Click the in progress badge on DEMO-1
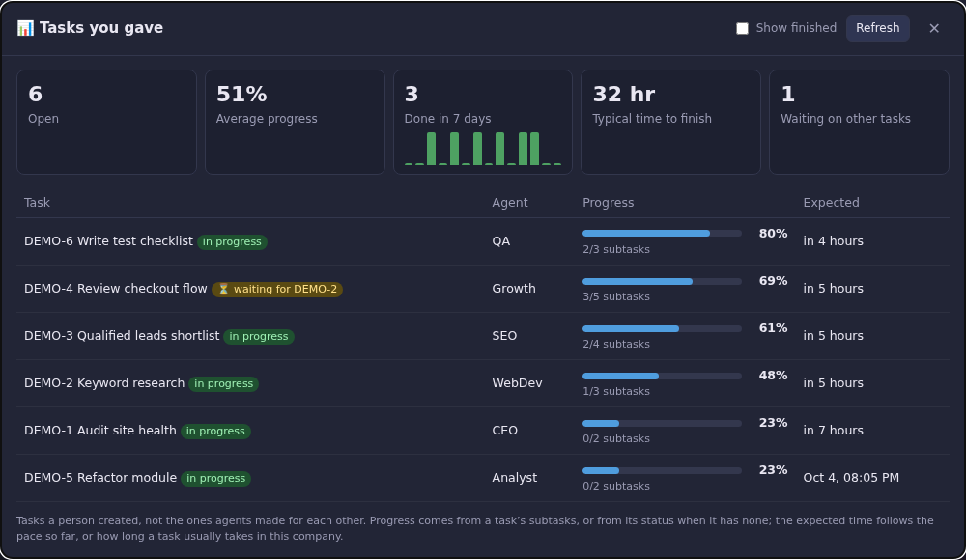The image size is (966, 560). 215,432
